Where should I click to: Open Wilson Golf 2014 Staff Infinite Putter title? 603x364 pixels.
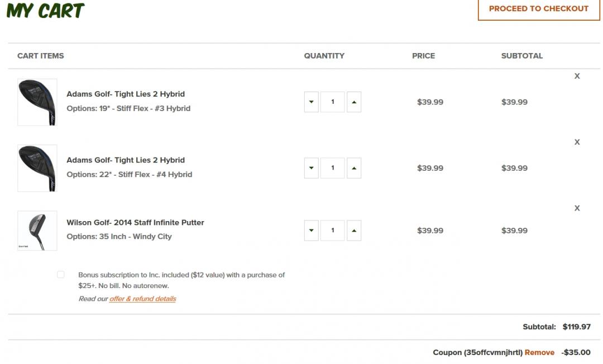click(135, 223)
